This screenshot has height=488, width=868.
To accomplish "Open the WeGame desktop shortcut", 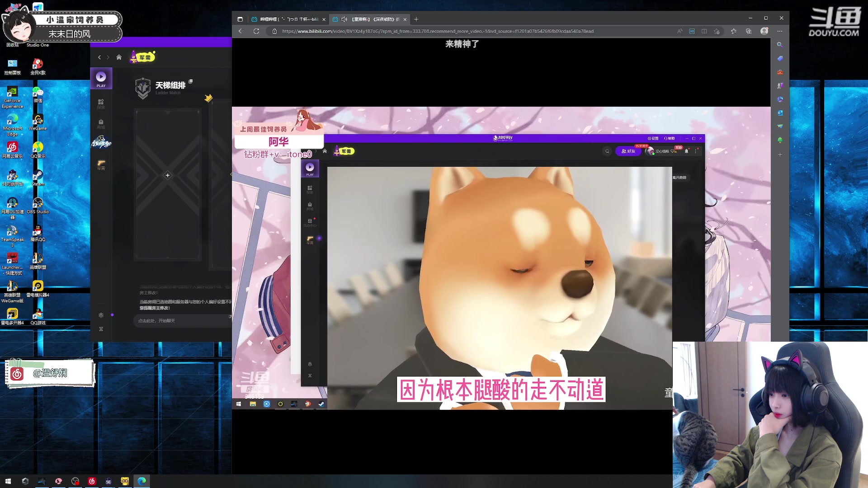I will 38,122.
